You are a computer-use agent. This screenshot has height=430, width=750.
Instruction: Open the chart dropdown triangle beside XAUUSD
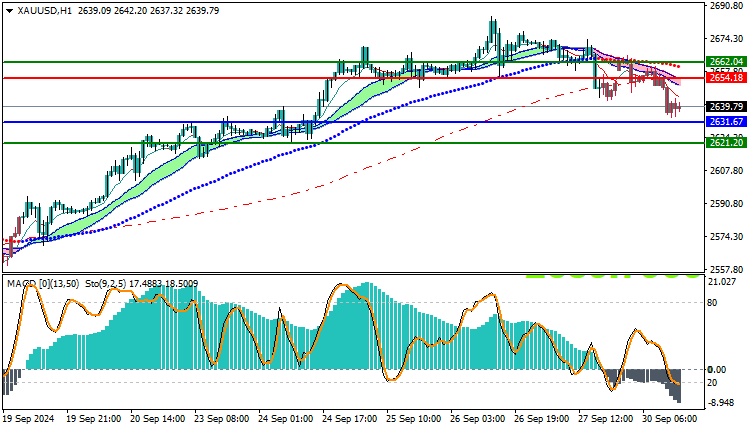pos(9,11)
